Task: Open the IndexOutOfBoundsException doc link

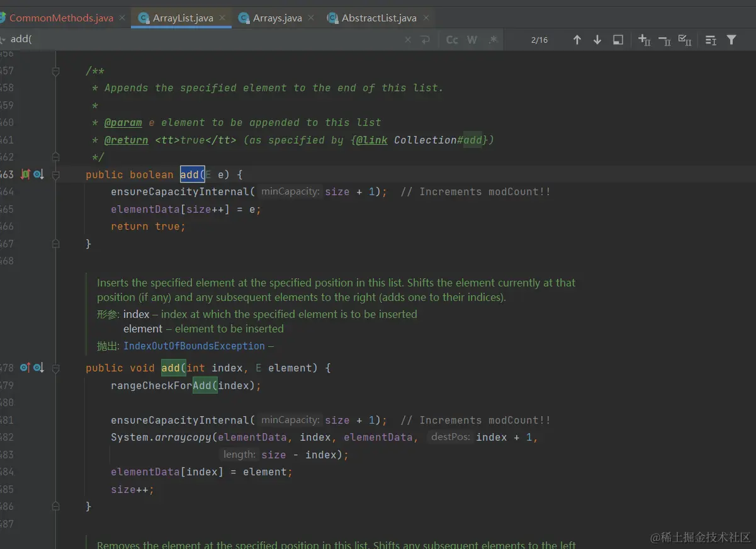Action: [194, 346]
